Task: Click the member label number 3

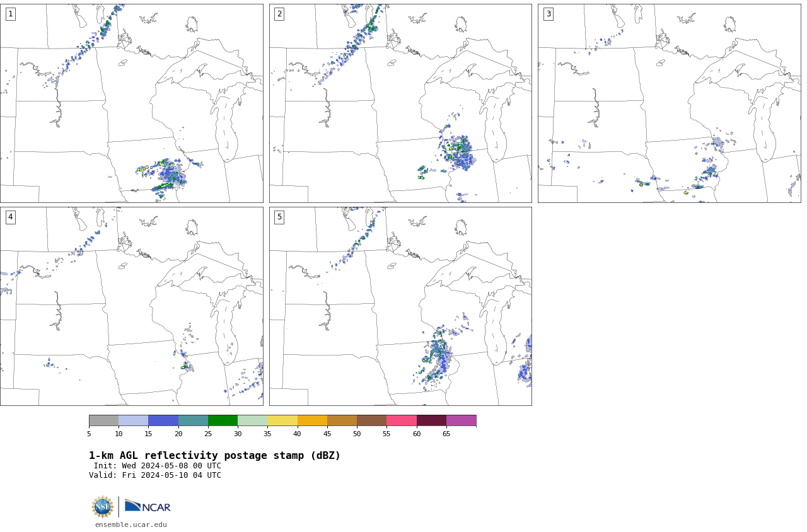Action: click(548, 14)
